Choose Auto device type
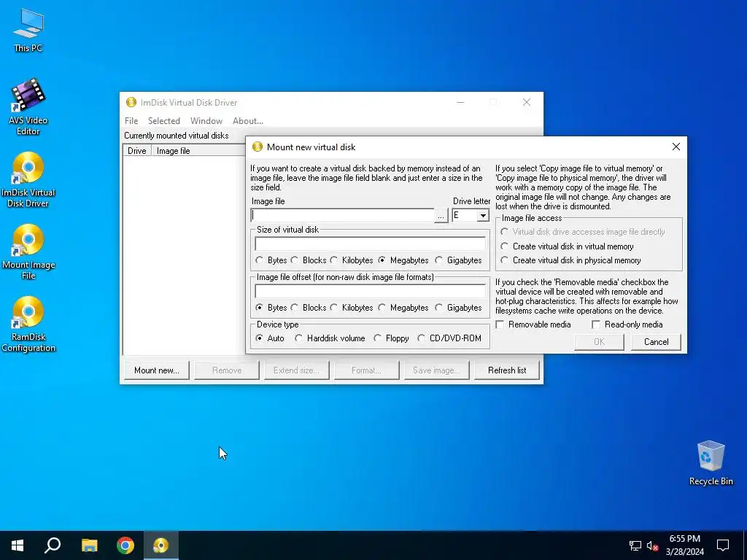 [x=259, y=338]
